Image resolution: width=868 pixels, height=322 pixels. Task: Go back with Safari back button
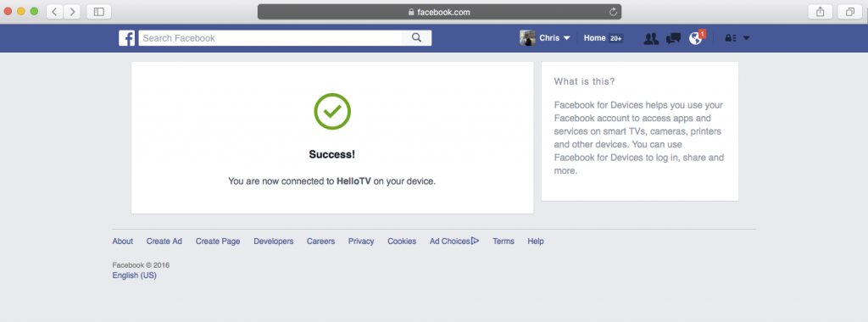click(54, 12)
